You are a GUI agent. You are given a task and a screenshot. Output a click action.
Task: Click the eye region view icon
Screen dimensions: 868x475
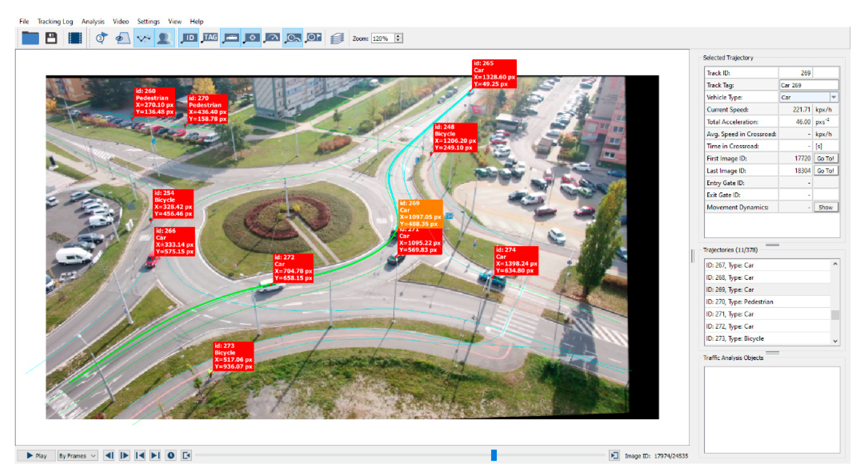(x=123, y=38)
